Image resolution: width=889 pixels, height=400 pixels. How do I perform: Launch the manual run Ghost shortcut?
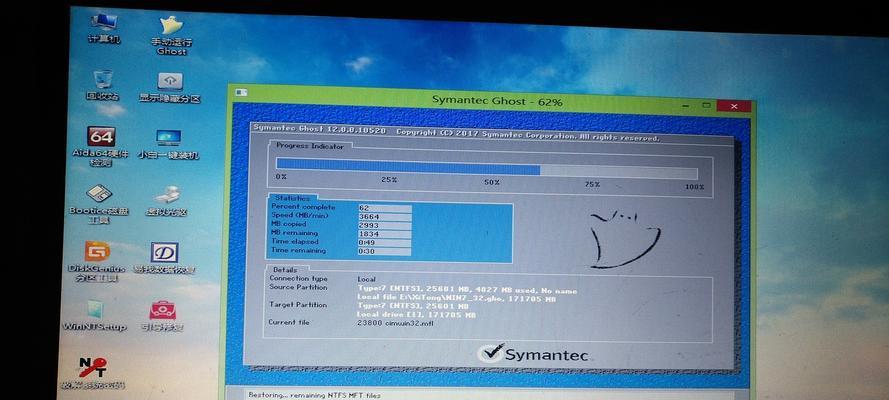click(171, 26)
